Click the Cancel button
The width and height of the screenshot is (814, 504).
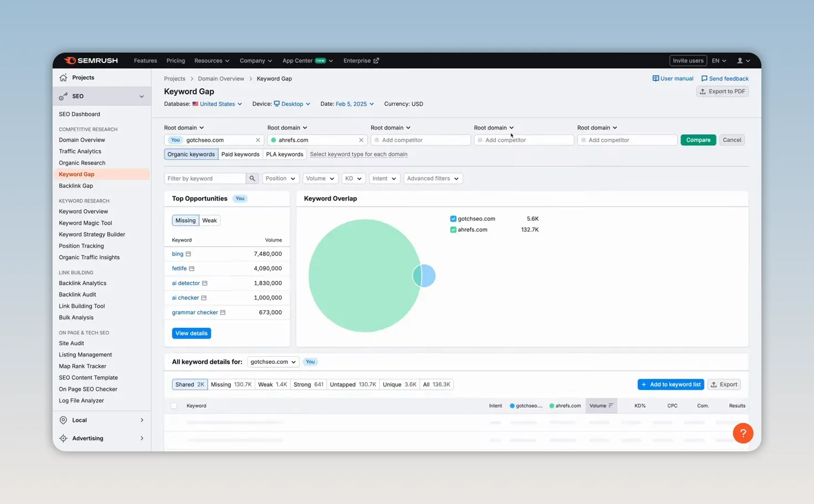732,140
